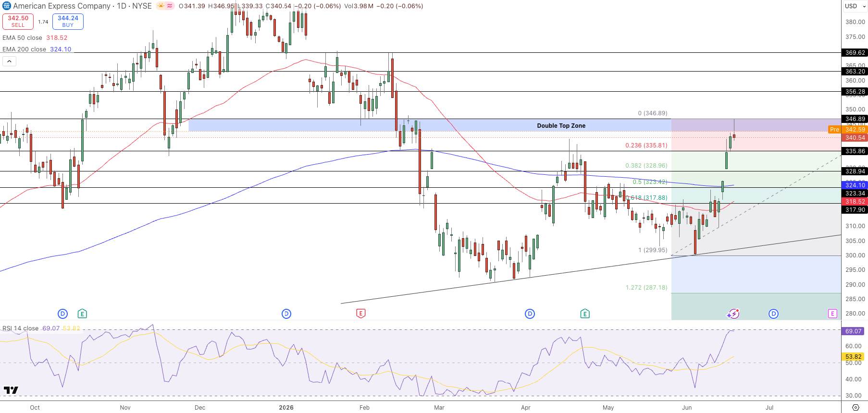
Task: Select the RSI 14 close indicator legend
Action: pos(20,328)
